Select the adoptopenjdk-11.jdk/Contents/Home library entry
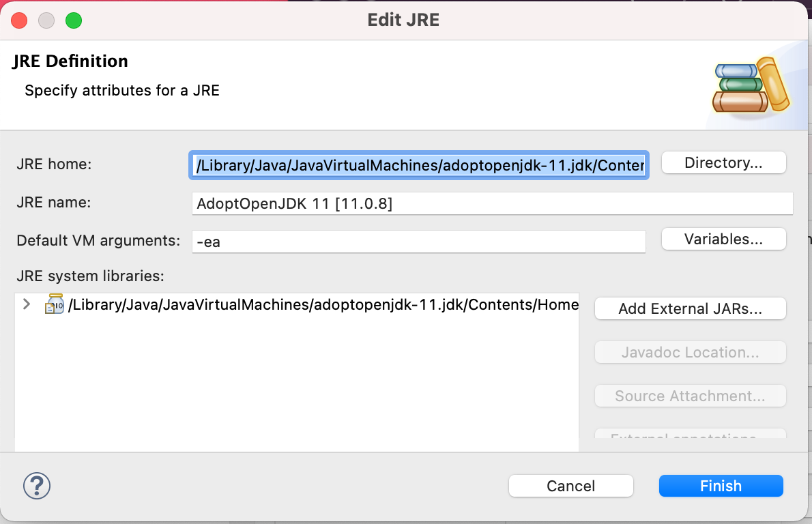 pos(323,304)
